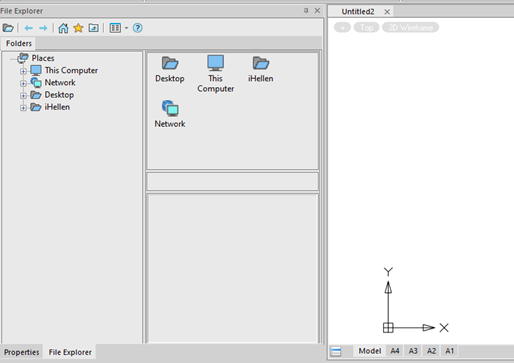Viewport: 514px width, 363px height.
Task: Click the Home icon in File Explorer
Action: (63, 28)
